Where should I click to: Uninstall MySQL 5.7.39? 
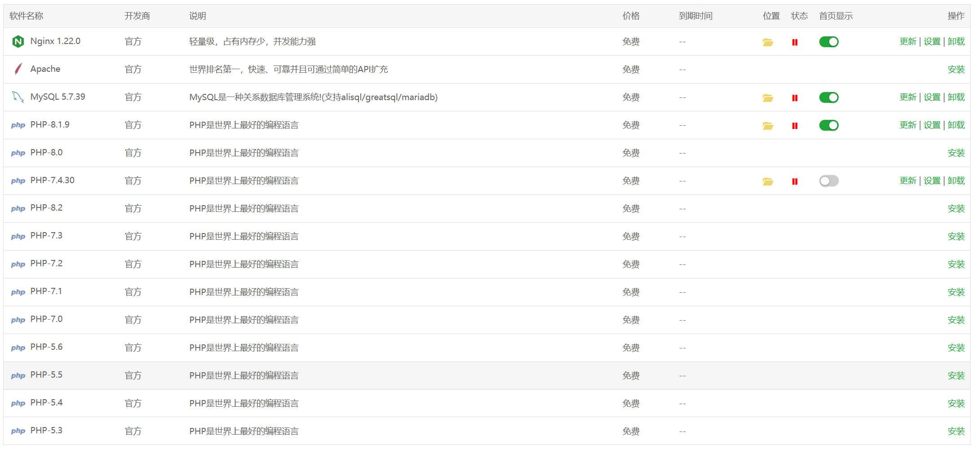(x=956, y=97)
